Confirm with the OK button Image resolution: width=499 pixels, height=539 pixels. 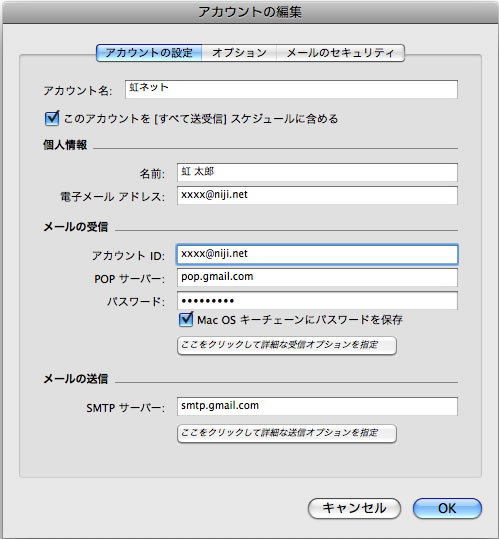click(447, 508)
